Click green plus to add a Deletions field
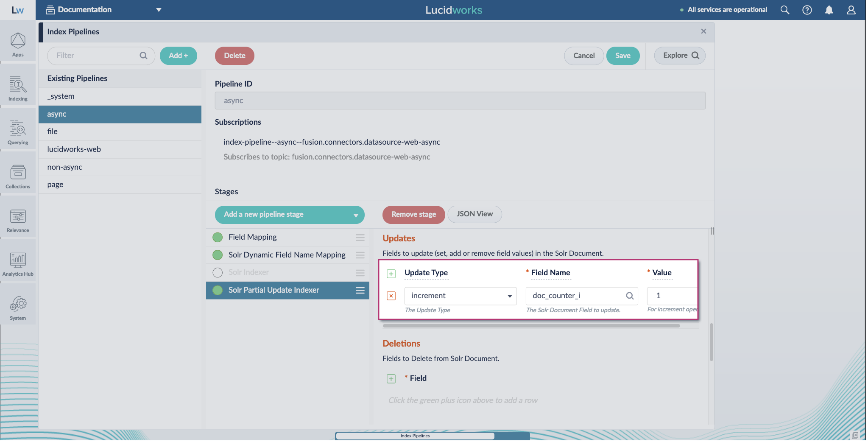This screenshot has height=442, width=868. (x=391, y=378)
